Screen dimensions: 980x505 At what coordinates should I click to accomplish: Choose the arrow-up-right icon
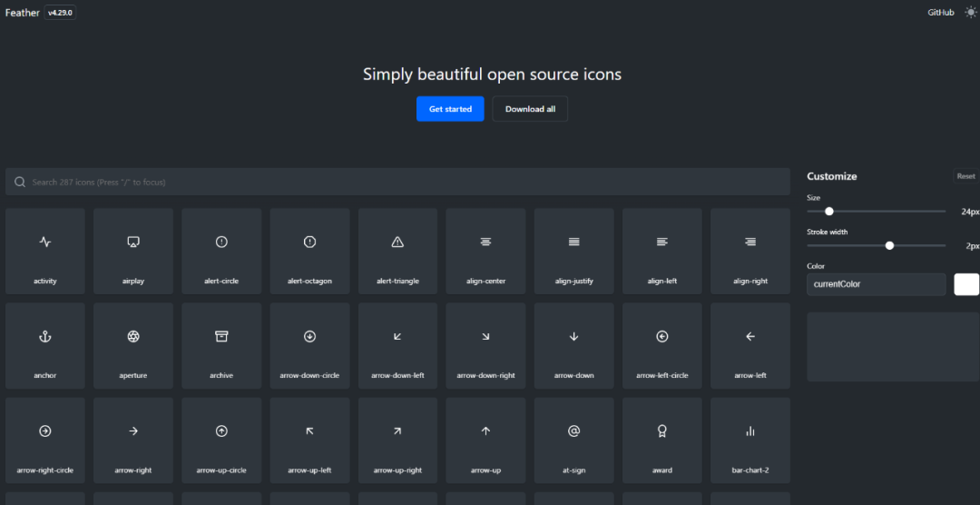[397, 440]
